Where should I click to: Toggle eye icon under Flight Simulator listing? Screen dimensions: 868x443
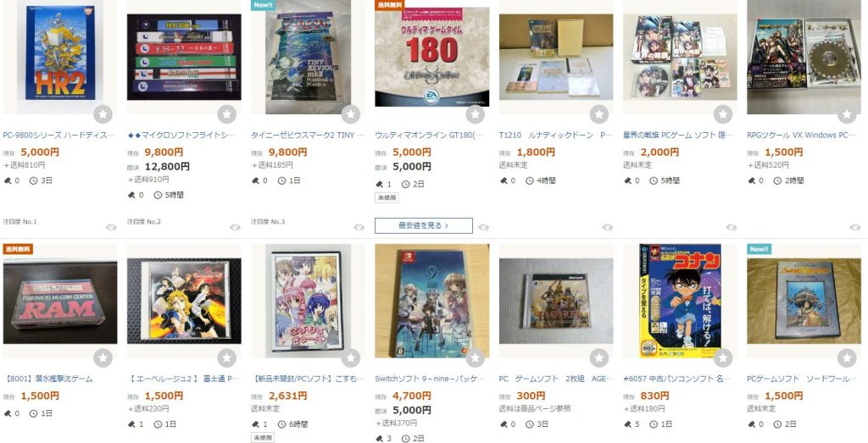[x=236, y=227]
